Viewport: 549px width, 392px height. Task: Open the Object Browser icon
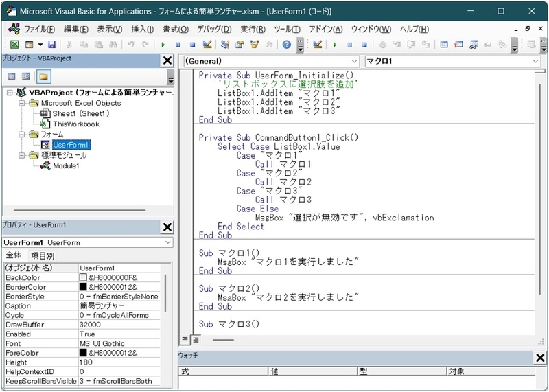[x=255, y=45]
